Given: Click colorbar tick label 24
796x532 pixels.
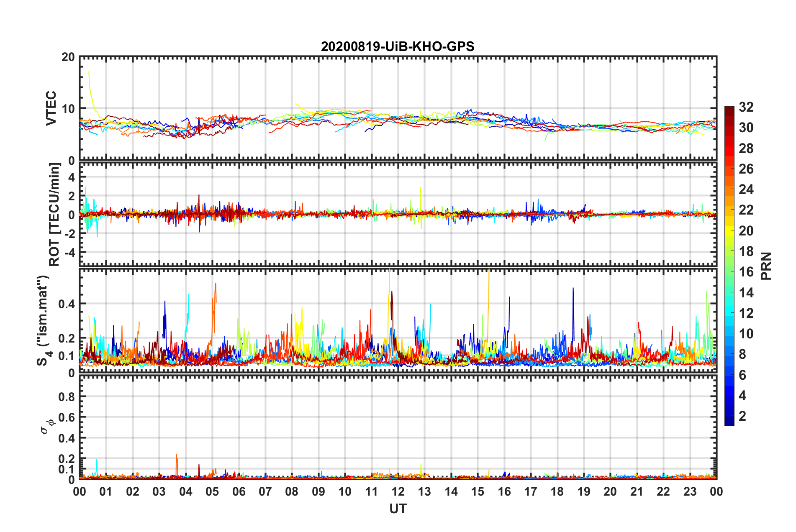Looking at the screenshot, I should [x=746, y=189].
